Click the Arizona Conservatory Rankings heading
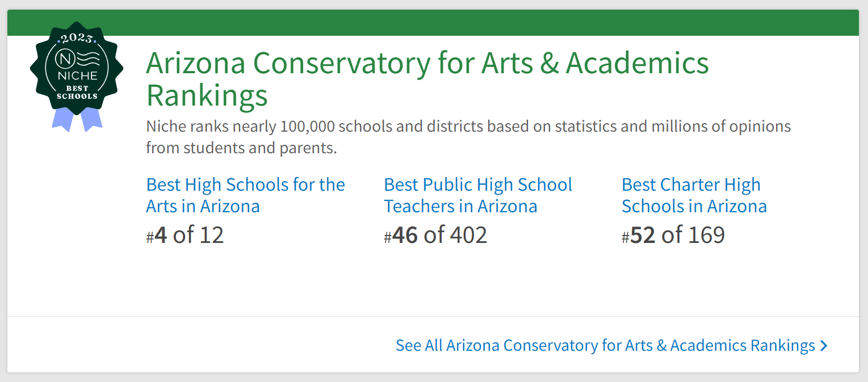 pyautogui.click(x=427, y=79)
